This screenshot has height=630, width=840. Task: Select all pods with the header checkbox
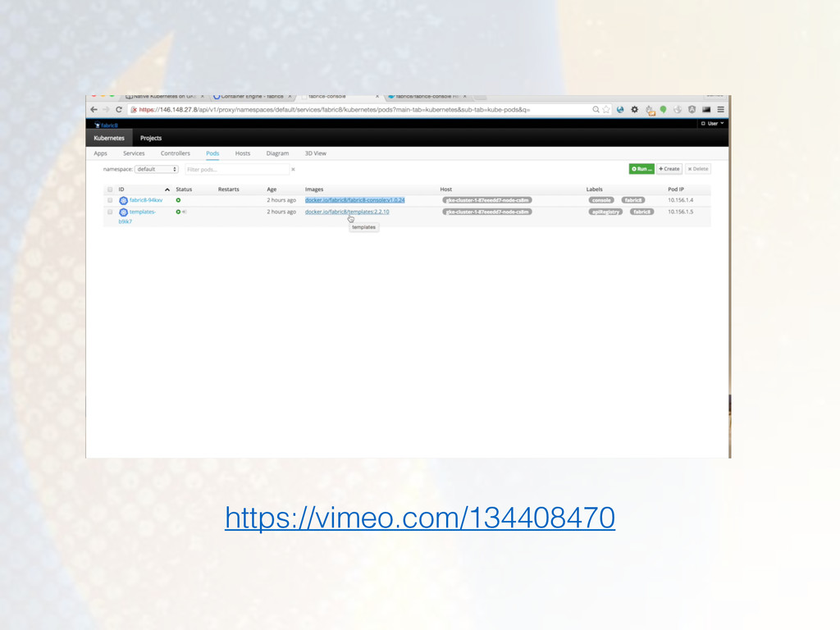pos(111,189)
